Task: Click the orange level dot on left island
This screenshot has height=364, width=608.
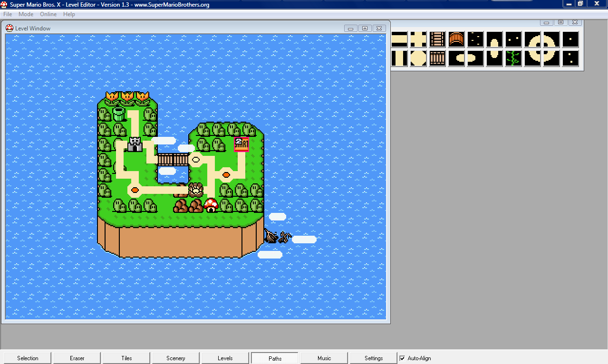Action: (x=135, y=190)
